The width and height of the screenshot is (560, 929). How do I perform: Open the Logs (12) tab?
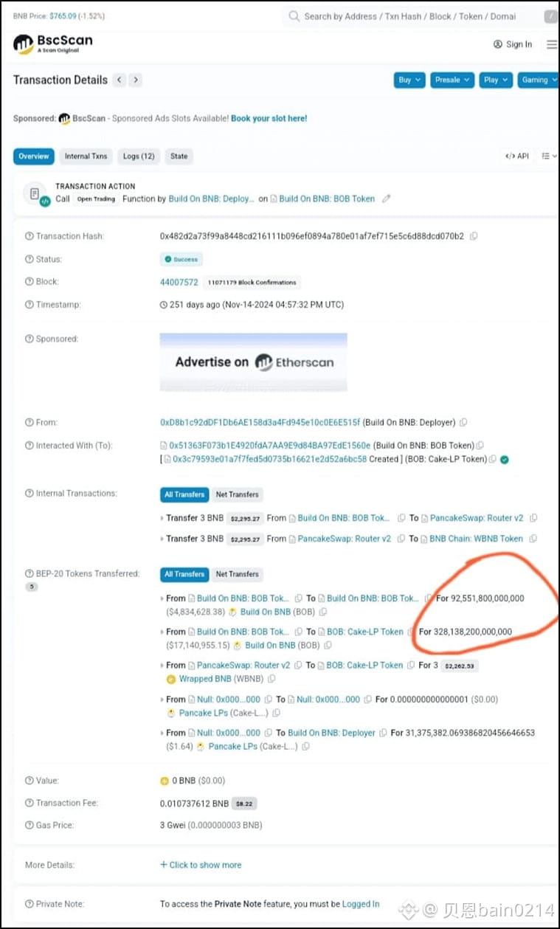(x=139, y=156)
